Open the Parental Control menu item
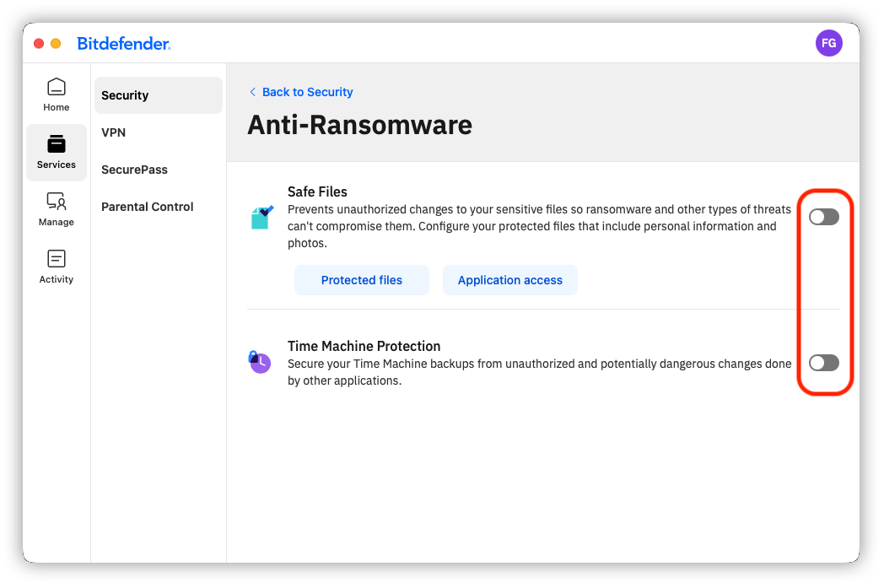This screenshot has height=588, width=884. tap(147, 207)
